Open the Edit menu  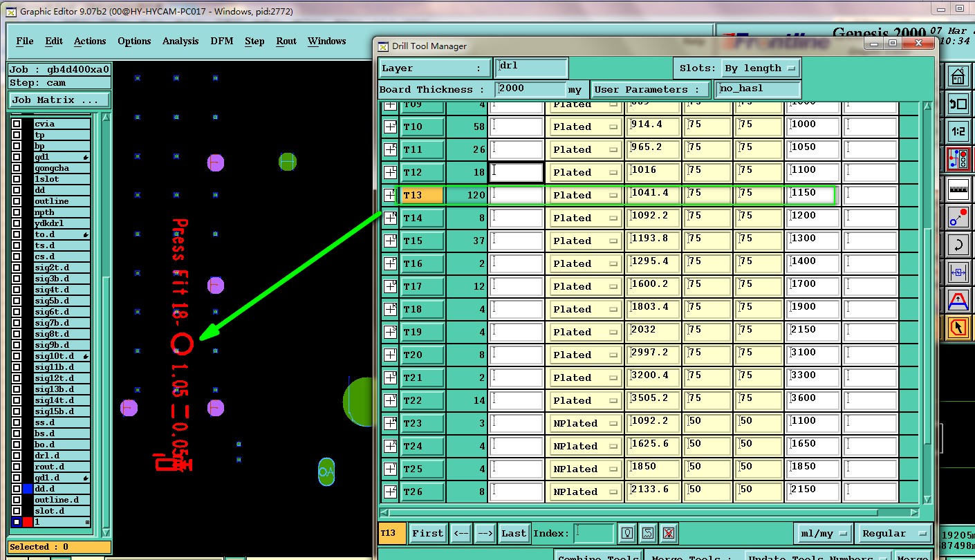[x=54, y=41]
